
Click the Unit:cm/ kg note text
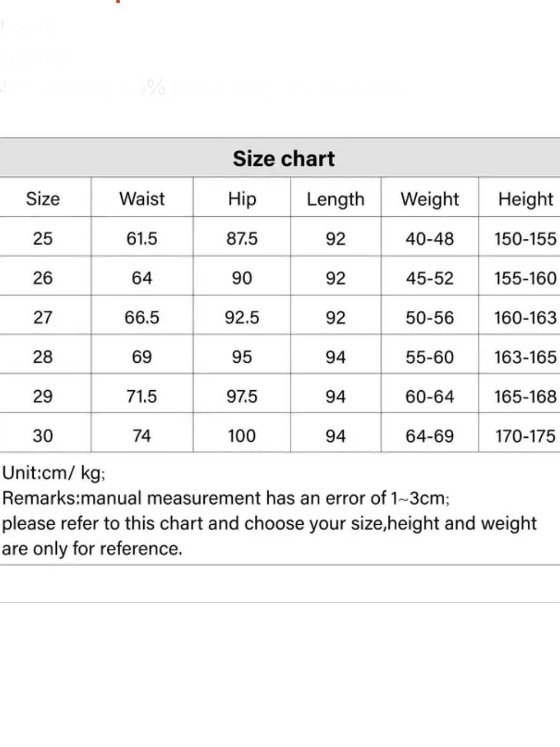[x=54, y=473]
